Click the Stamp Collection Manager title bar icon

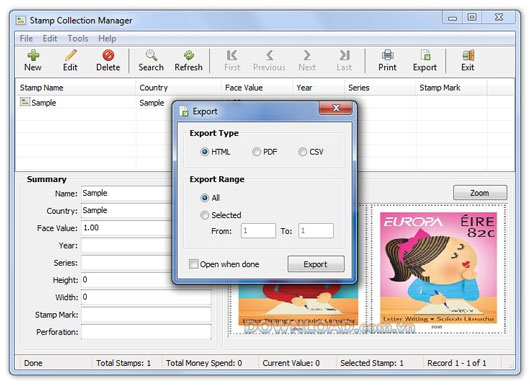21,21
